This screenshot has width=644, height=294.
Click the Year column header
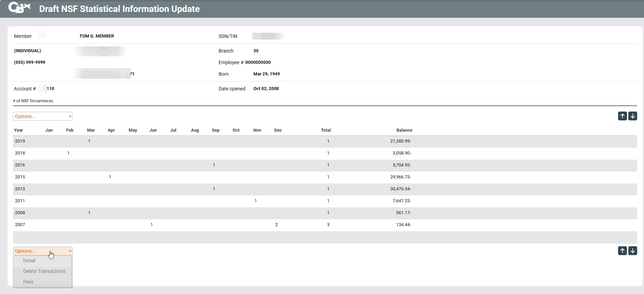(18, 130)
